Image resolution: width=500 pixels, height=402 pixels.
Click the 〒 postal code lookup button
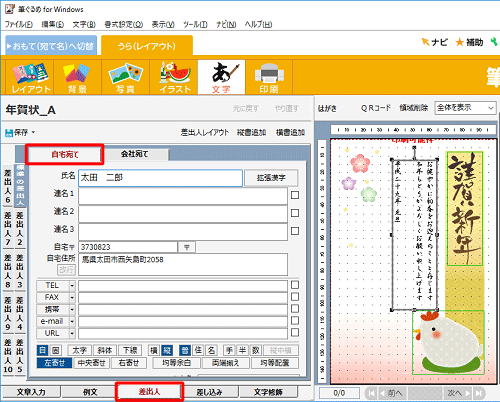pos(187,247)
